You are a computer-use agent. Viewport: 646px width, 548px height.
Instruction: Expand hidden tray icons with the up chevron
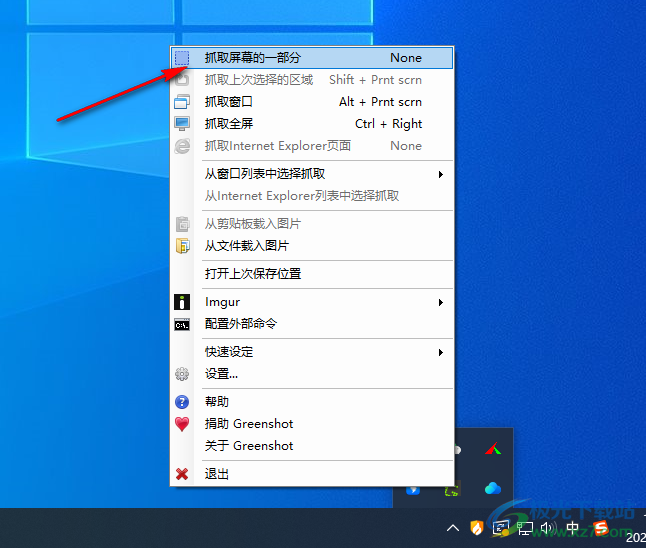pyautogui.click(x=453, y=528)
